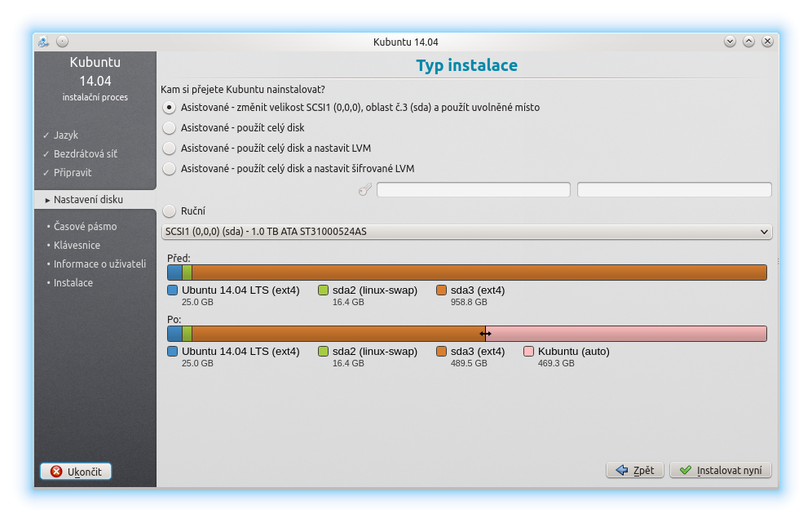
Task: Click the Instalace step in sidebar
Action: pyautogui.click(x=73, y=283)
